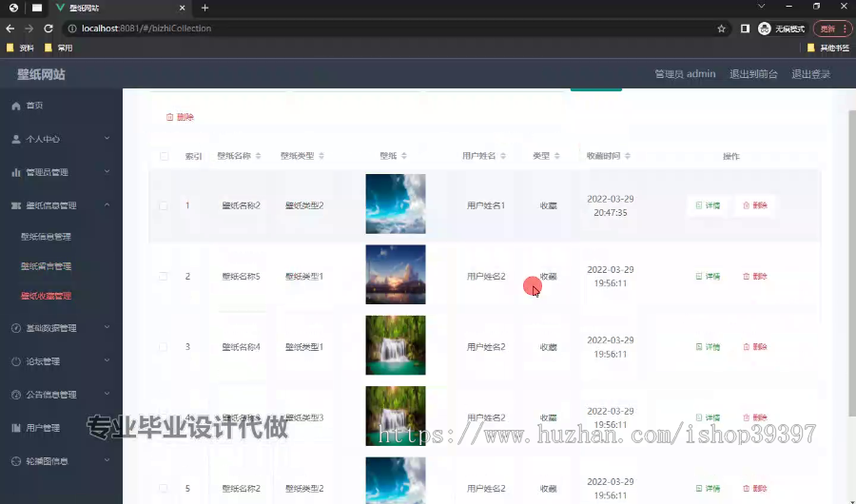Open new browser tab
856x504 pixels.
204,8
